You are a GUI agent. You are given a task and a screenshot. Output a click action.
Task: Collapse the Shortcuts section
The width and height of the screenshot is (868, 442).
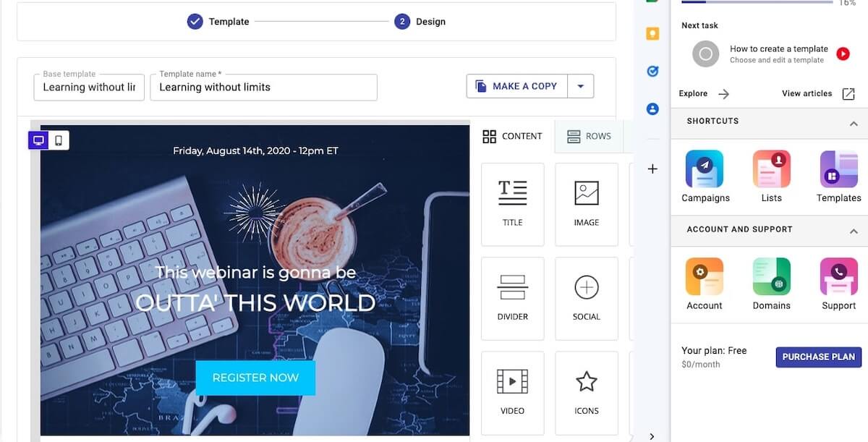854,124
